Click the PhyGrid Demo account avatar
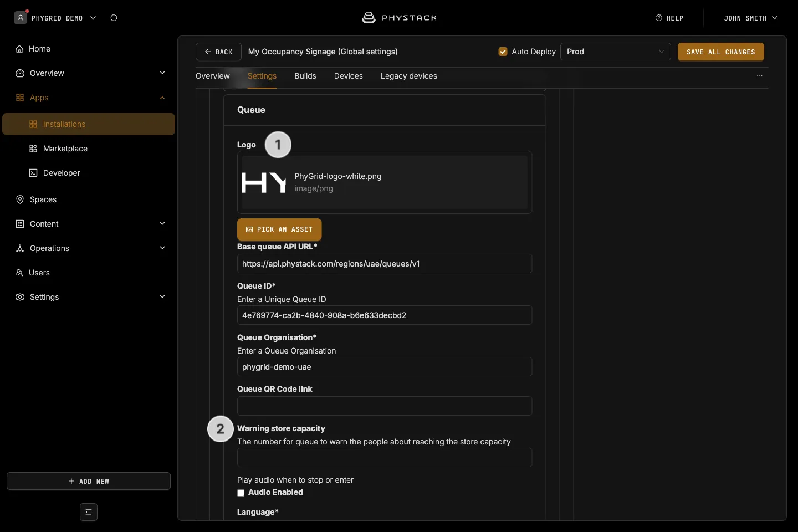Viewport: 798px width, 532px height. click(x=21, y=18)
